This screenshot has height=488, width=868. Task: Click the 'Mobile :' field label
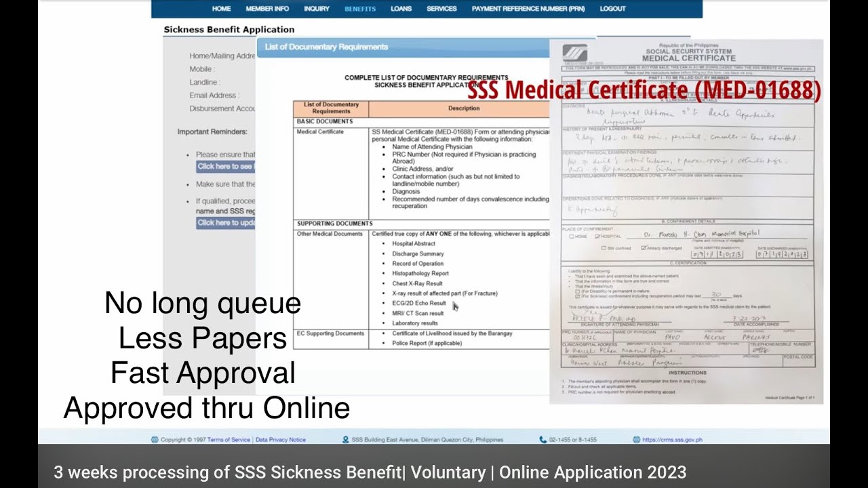point(202,69)
